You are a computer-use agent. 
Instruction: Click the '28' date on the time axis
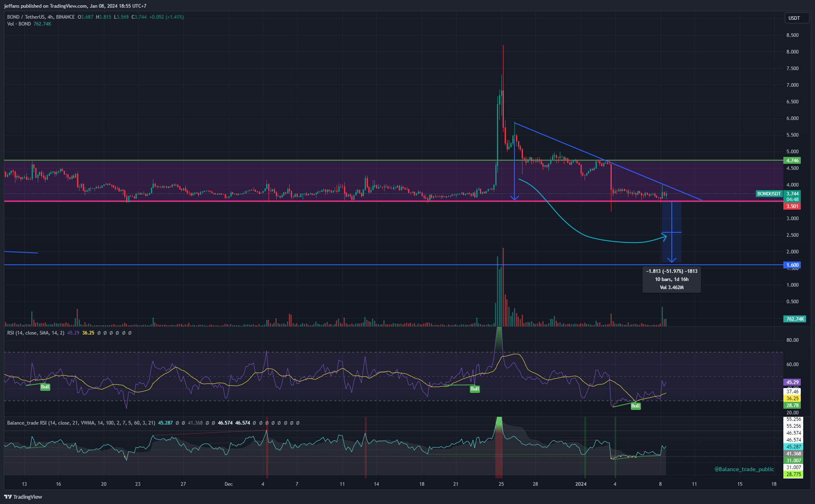(x=535, y=484)
